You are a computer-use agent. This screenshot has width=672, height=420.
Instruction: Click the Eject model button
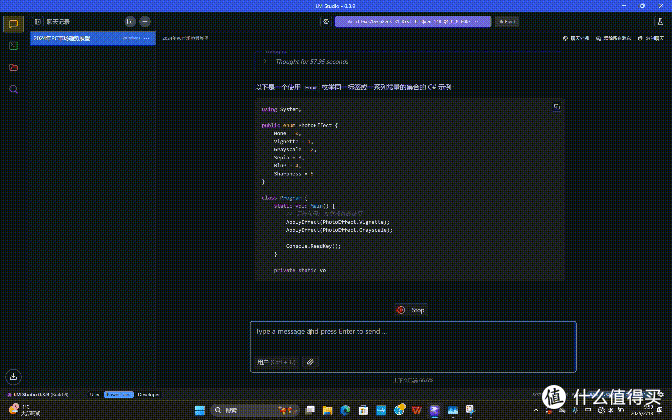[507, 21]
